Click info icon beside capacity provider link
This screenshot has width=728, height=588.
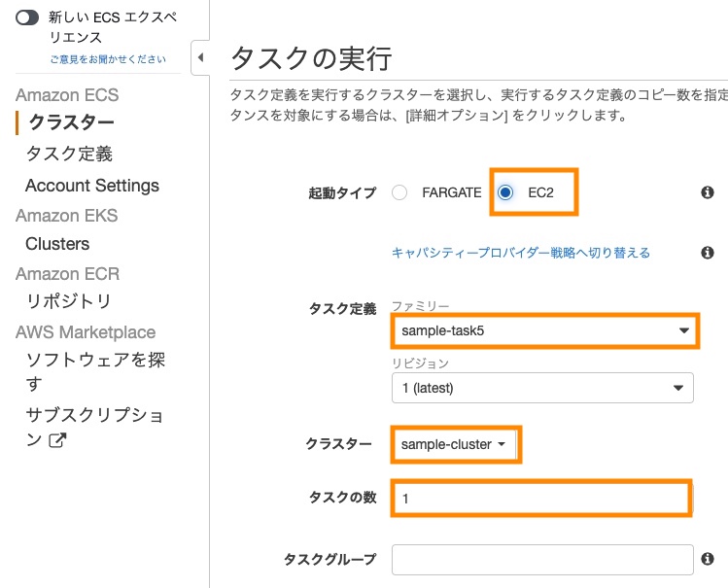(707, 253)
